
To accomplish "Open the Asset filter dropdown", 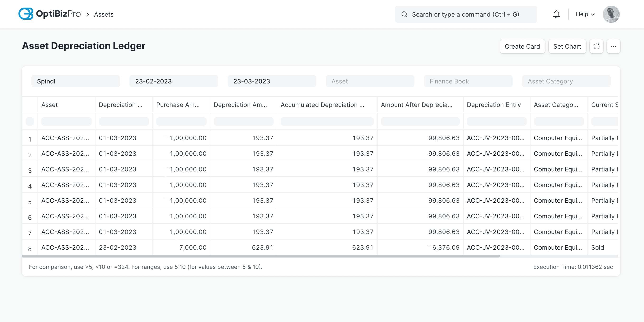I will [x=370, y=81].
